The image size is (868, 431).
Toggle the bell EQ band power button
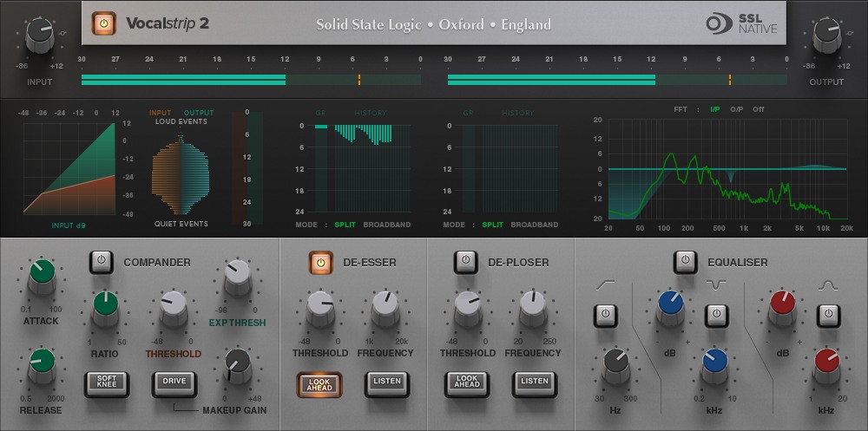(x=829, y=315)
